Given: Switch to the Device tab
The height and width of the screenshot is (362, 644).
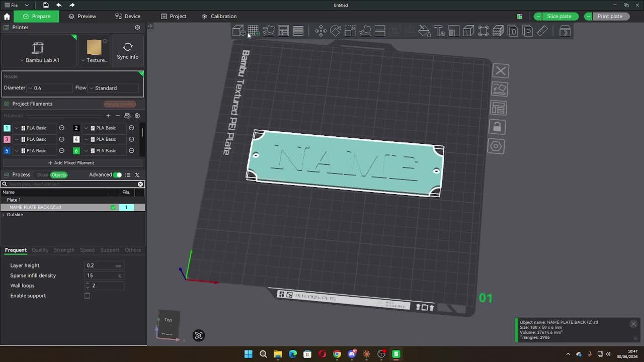Looking at the screenshot, I should 128,16.
